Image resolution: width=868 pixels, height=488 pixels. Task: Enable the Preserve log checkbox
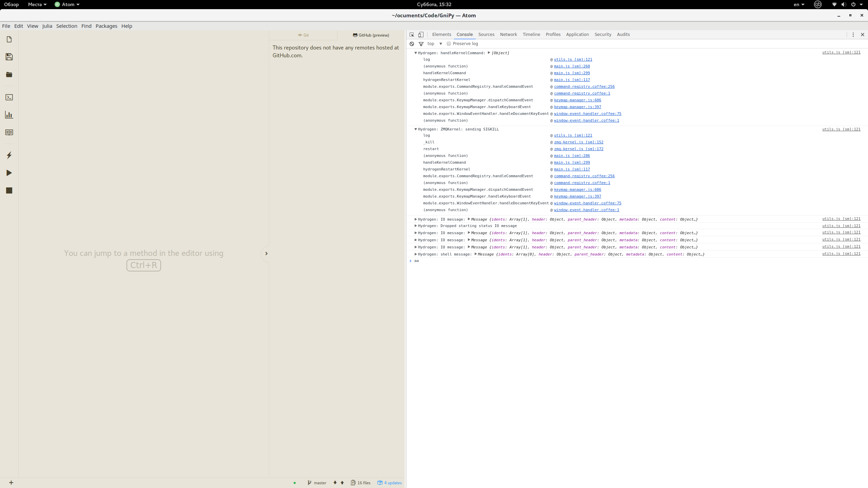coord(448,44)
